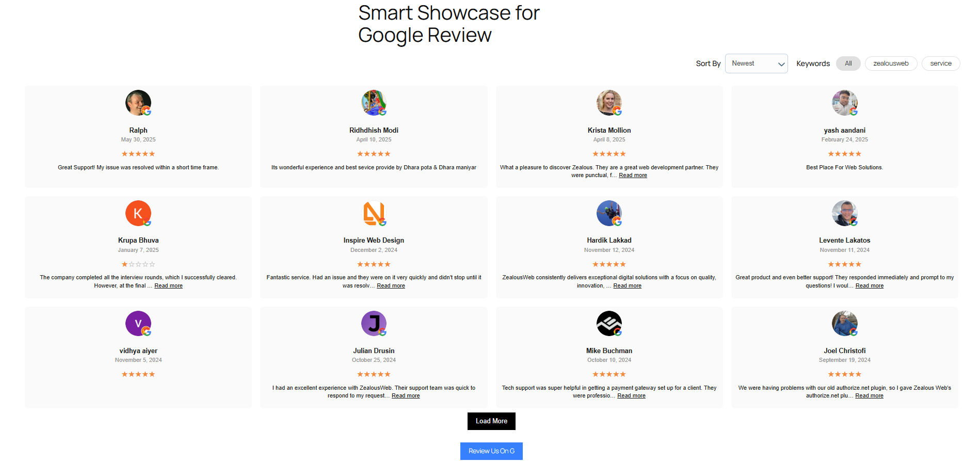
Task: Toggle the All keyword filter
Action: [x=848, y=63]
